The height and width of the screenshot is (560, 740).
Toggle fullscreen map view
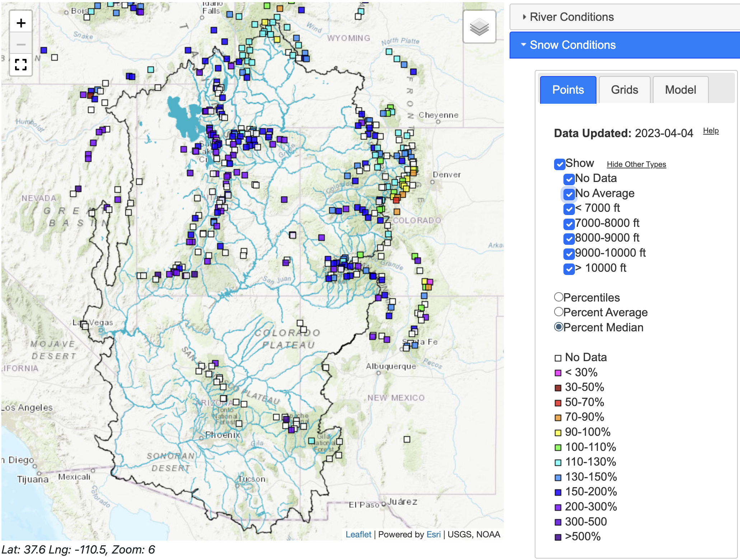(21, 65)
